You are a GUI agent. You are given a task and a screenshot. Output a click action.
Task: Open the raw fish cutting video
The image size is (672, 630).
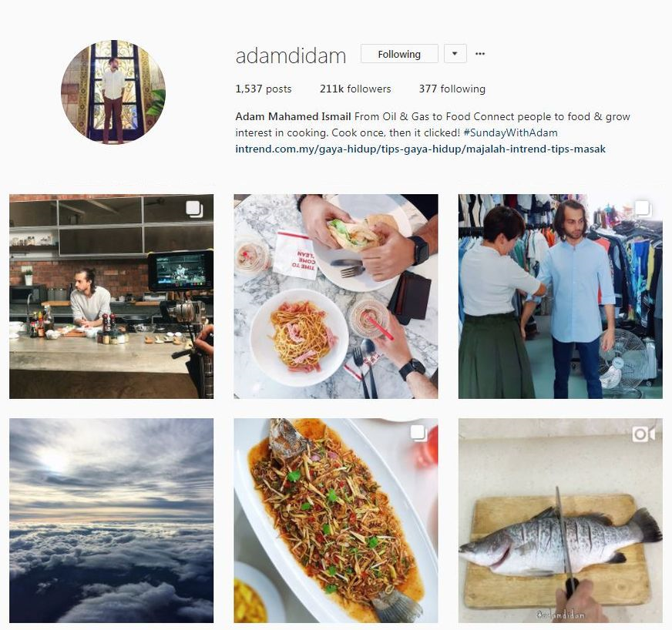[560, 521]
